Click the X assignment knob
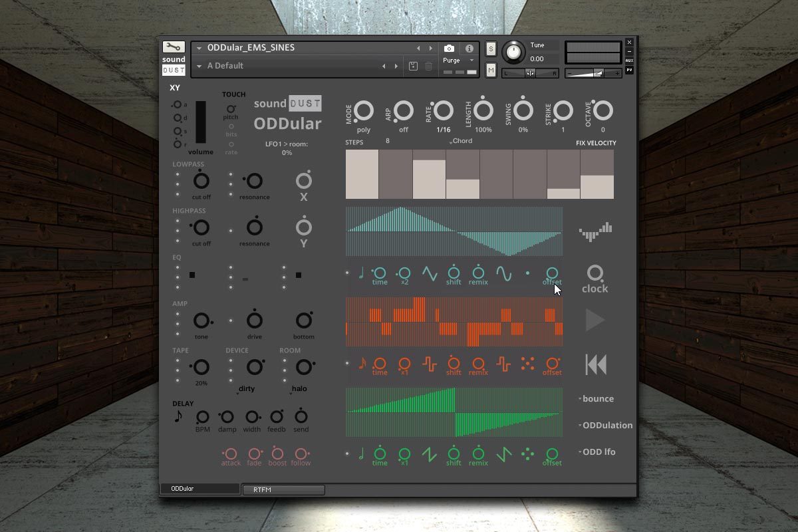Viewport: 798px width, 532px height. click(304, 181)
